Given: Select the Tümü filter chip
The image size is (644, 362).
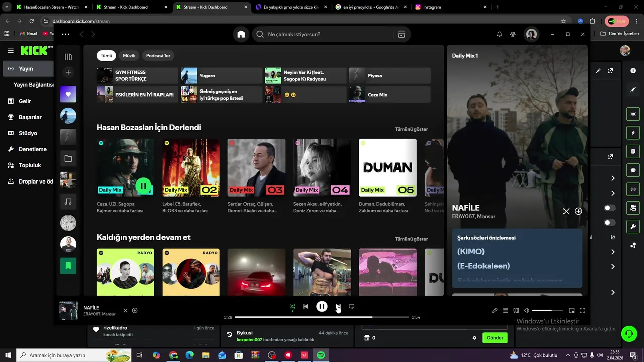Looking at the screenshot, I should tap(106, 56).
